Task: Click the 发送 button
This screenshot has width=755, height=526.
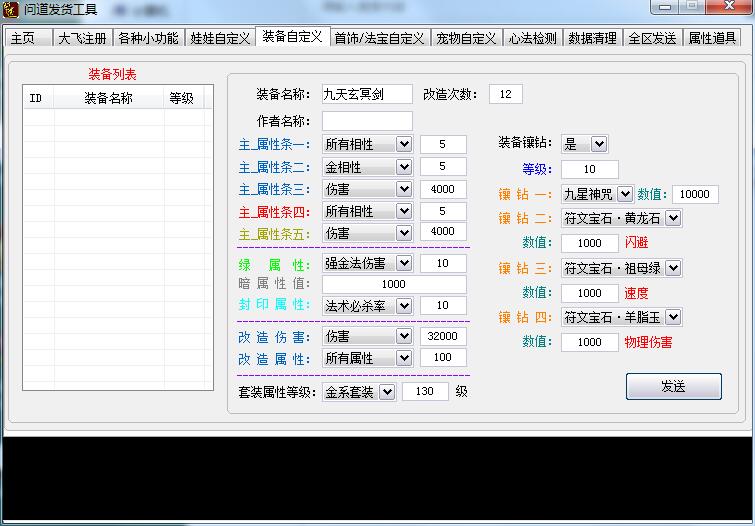Action: click(x=673, y=386)
